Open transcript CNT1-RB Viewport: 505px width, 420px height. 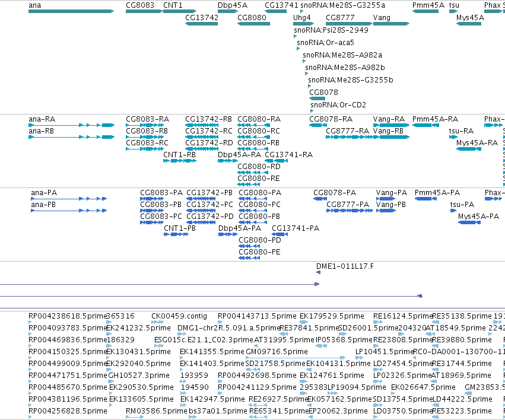tap(179, 155)
